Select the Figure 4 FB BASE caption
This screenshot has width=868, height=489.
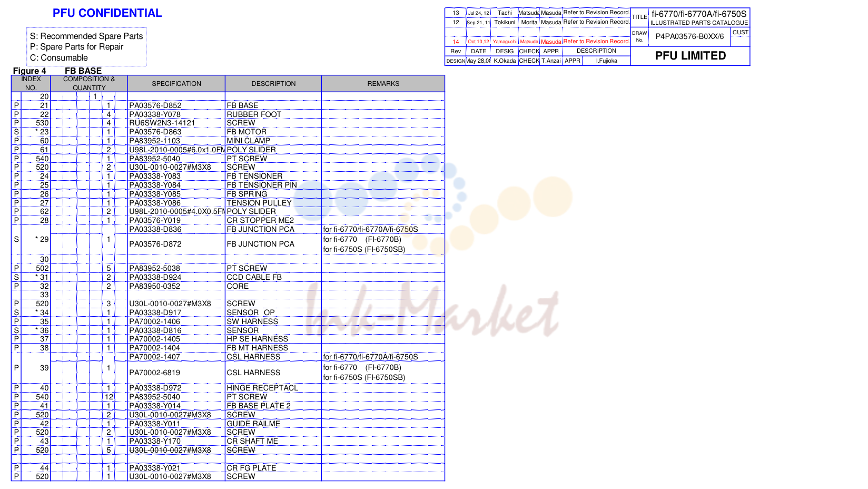click(x=57, y=71)
